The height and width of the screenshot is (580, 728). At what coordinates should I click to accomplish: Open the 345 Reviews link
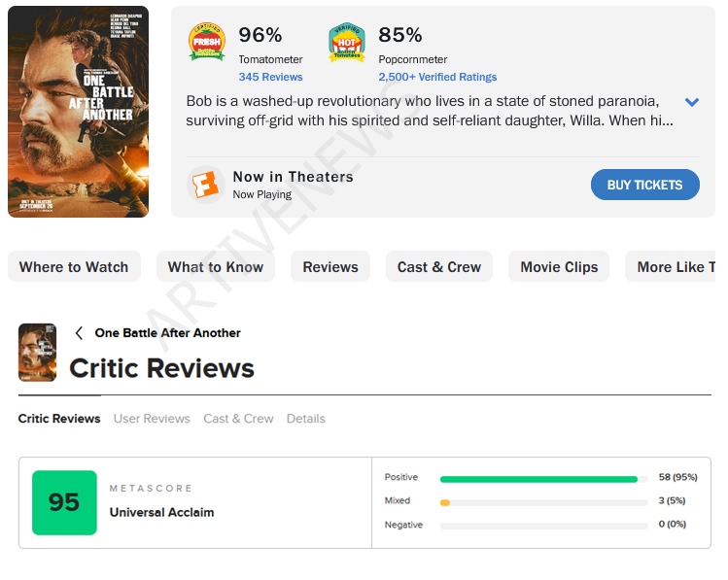click(x=270, y=77)
